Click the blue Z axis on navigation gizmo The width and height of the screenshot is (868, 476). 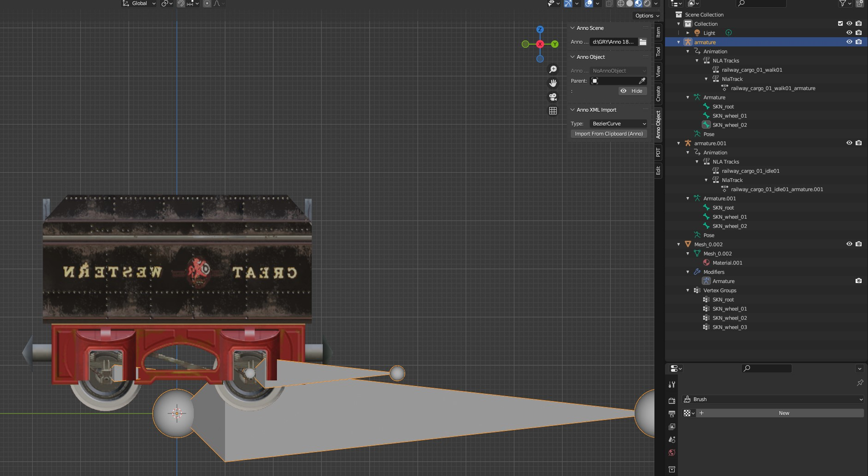point(540,29)
